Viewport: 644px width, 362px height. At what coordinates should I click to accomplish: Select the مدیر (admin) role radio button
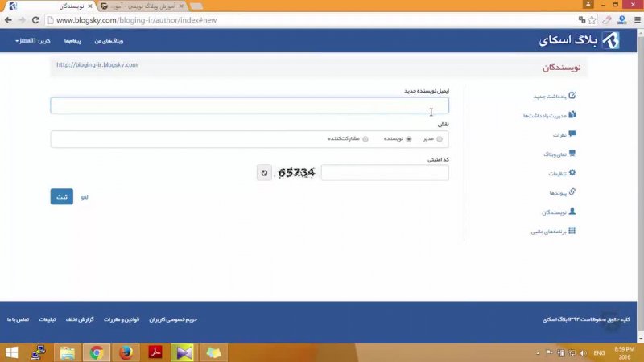[440, 139]
